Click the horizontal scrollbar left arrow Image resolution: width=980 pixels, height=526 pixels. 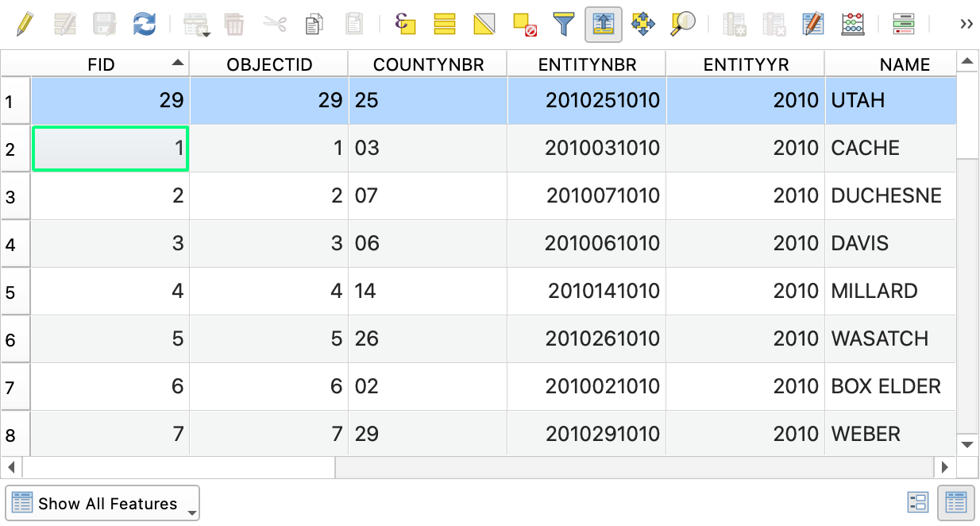[x=12, y=467]
